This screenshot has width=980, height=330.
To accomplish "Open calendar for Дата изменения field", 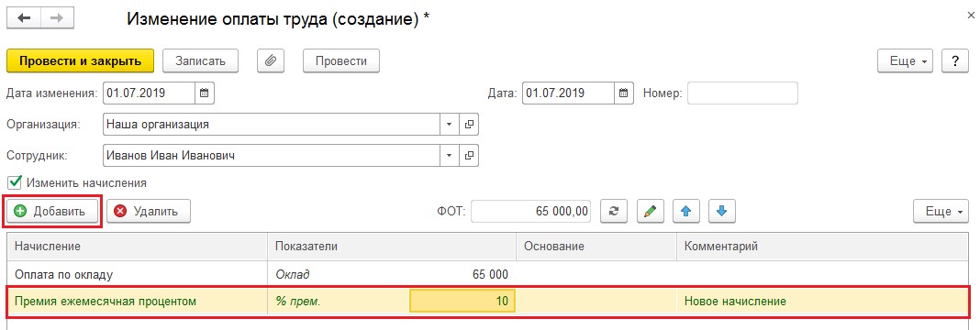I will pos(205,93).
